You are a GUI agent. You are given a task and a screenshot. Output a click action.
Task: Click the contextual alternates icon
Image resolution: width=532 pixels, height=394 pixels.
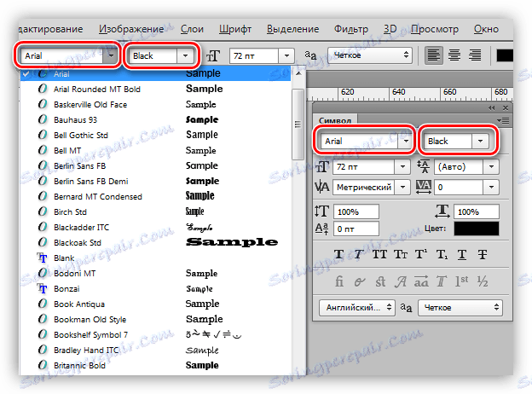tap(359, 281)
